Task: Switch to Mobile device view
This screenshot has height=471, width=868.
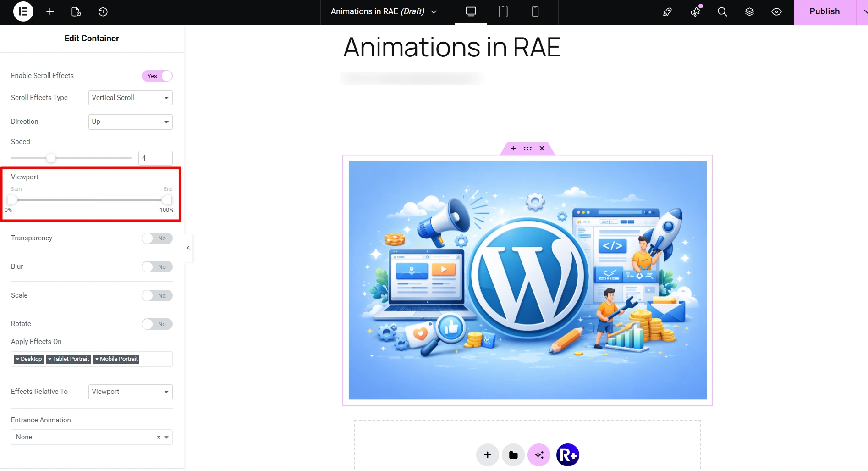Action: pos(535,11)
